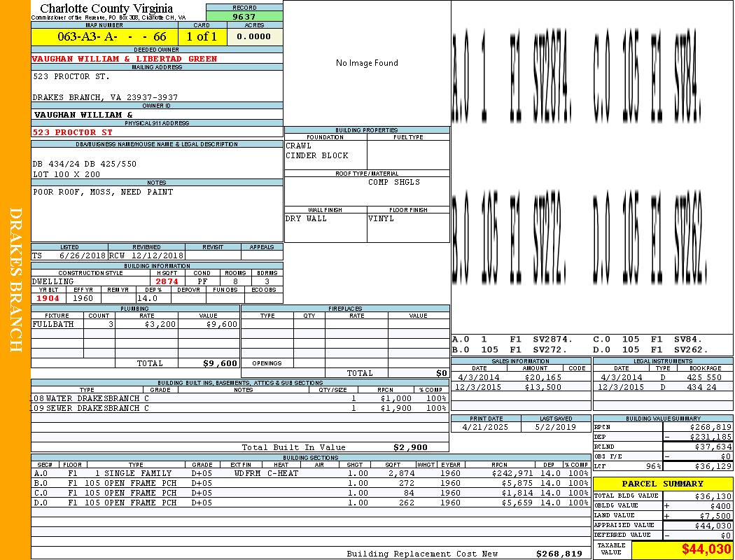Viewport: 735px width, 560px height.
Task: Click the RPCN value $242,971
Action: pyautogui.click(x=512, y=473)
